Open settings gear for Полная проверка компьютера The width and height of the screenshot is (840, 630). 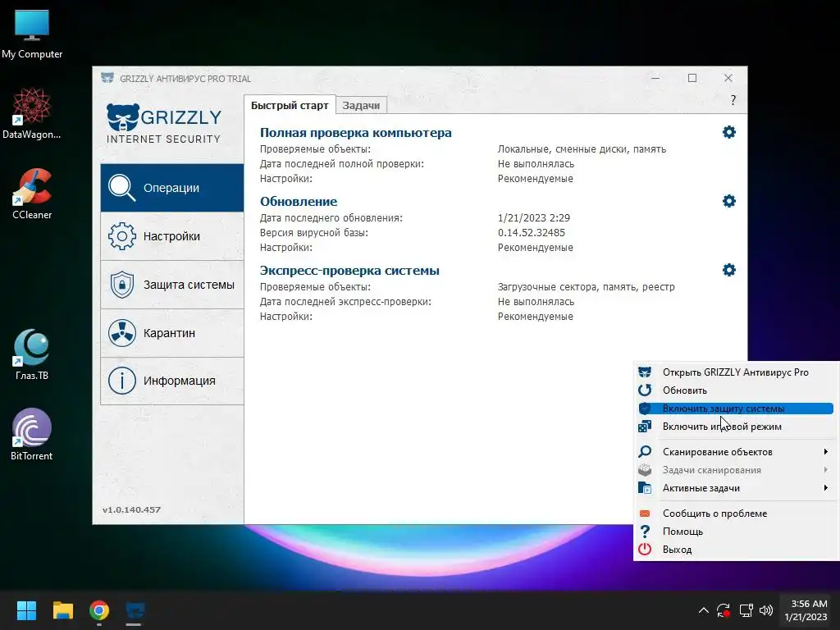pyautogui.click(x=728, y=132)
